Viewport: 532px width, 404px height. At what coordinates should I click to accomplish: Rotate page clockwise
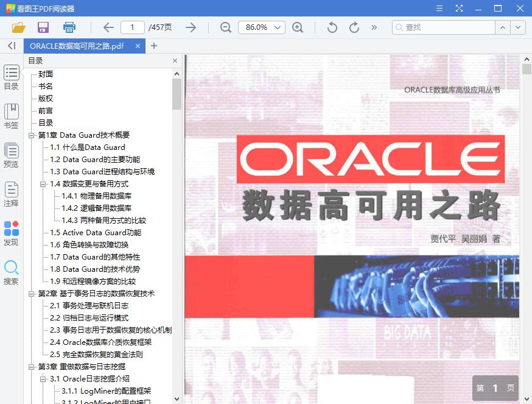[x=354, y=27]
